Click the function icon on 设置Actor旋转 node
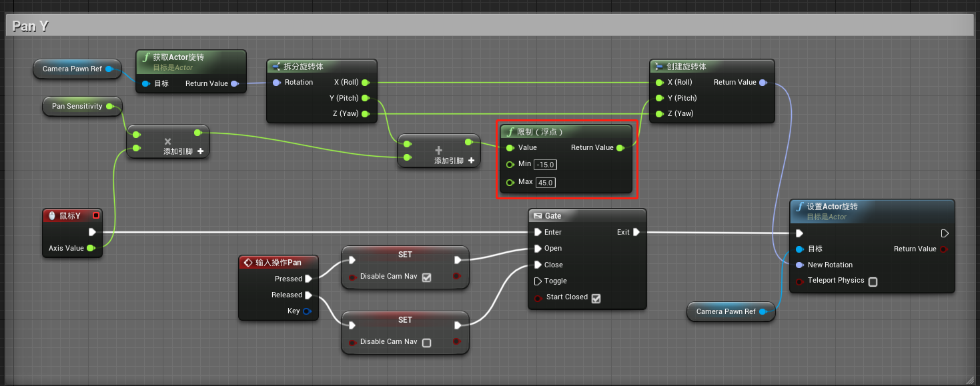980x386 pixels. click(x=800, y=207)
